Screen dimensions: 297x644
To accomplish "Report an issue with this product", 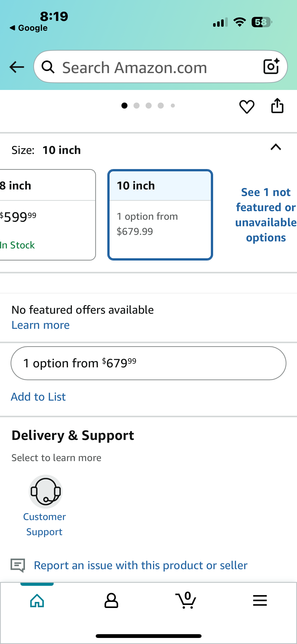I will (x=141, y=565).
